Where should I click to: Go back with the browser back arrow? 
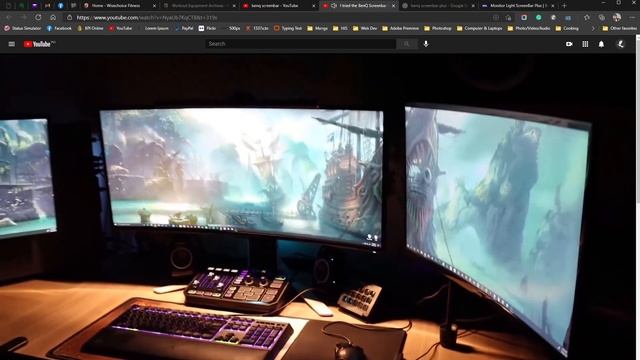tap(9, 18)
